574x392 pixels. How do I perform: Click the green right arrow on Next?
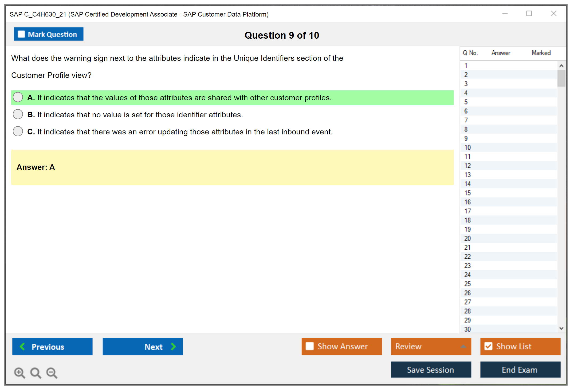[174, 346]
